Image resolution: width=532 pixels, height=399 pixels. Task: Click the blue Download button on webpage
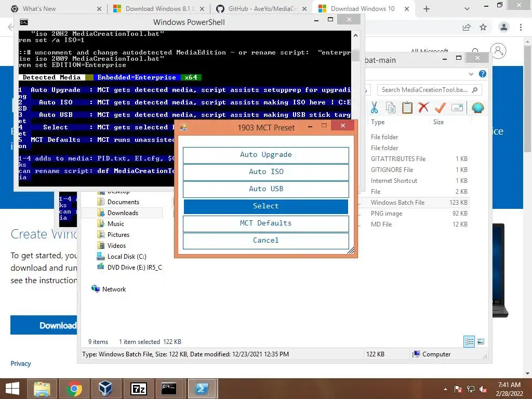click(44, 325)
